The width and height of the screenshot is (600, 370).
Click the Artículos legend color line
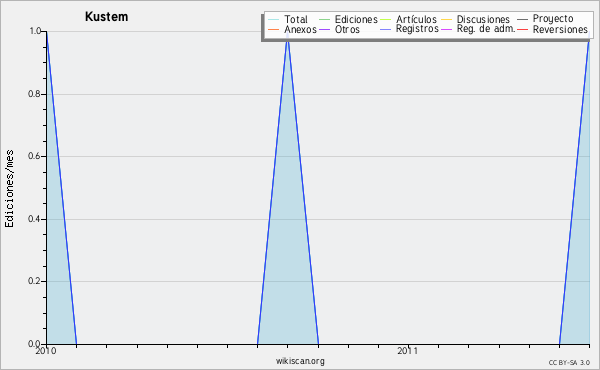click(386, 20)
